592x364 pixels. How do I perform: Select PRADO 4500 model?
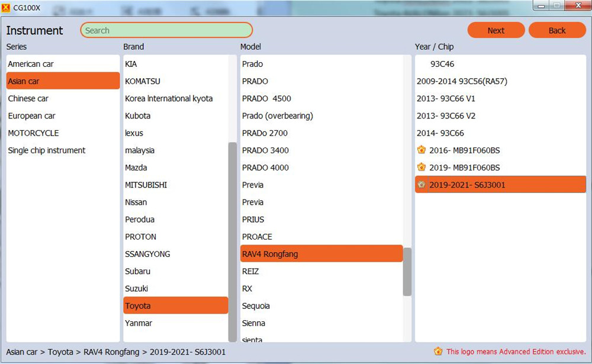coord(321,98)
